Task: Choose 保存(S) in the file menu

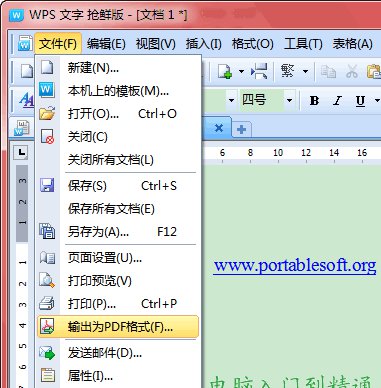Action: (118, 186)
